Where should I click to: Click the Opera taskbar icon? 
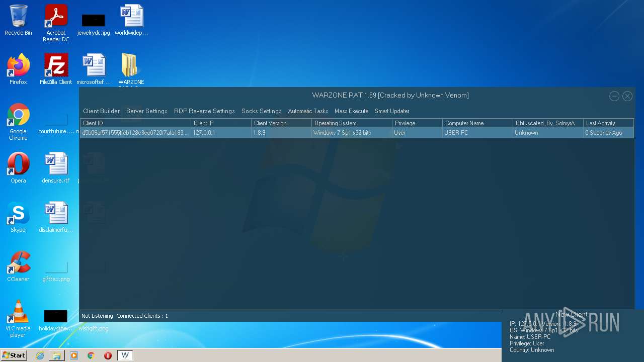(108, 355)
